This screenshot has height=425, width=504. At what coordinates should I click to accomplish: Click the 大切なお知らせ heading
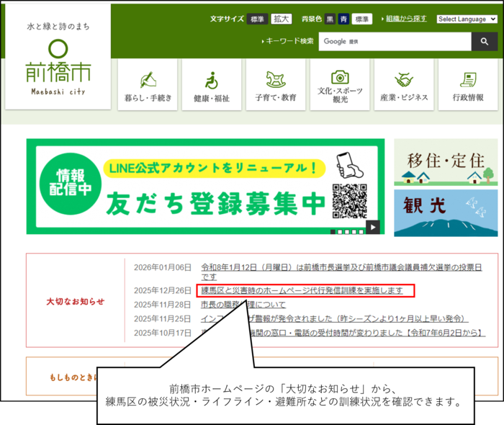76,302
